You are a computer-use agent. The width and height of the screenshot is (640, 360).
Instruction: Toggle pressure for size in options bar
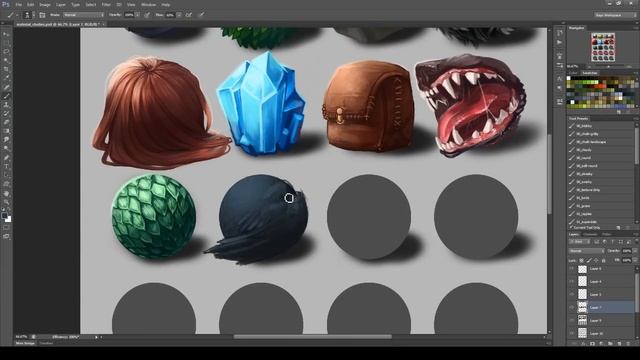pyautogui.click(x=202, y=15)
